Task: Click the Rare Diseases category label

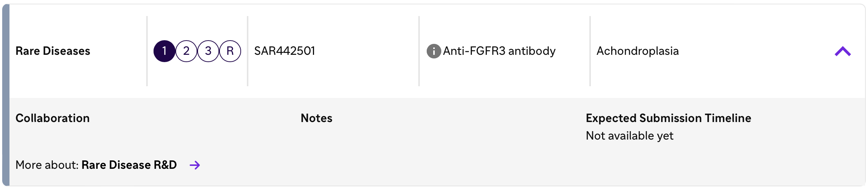Action: click(x=53, y=51)
